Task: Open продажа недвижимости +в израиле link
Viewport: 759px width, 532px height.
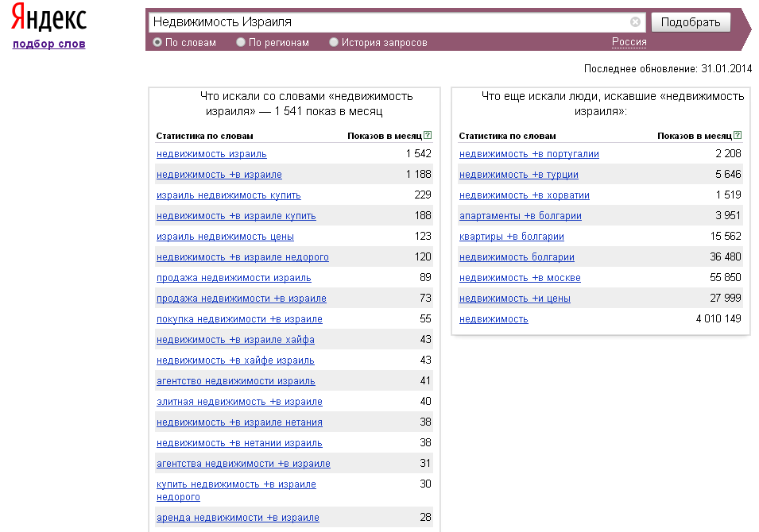Action: [242, 299]
